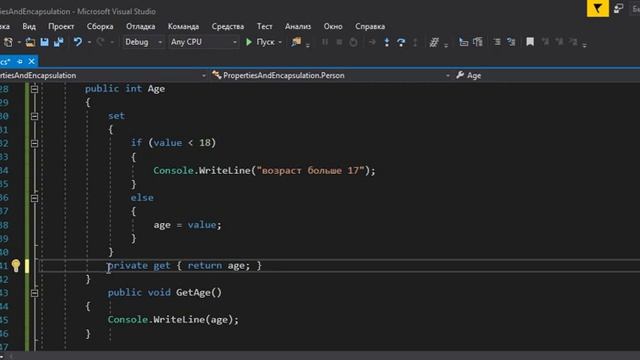The height and width of the screenshot is (360, 640).
Task: Click the Step Over icon
Action: click(x=401, y=42)
